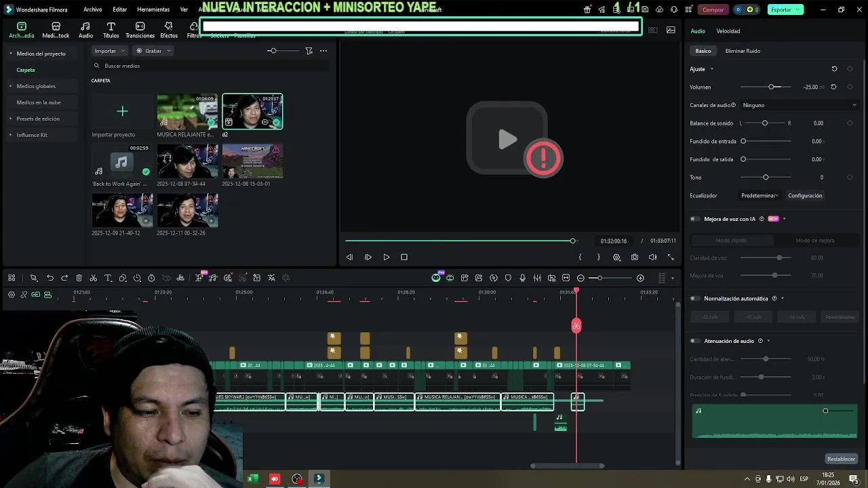The image size is (868, 488).
Task: Toggle keyframe for Balance de sonido
Action: point(850,123)
